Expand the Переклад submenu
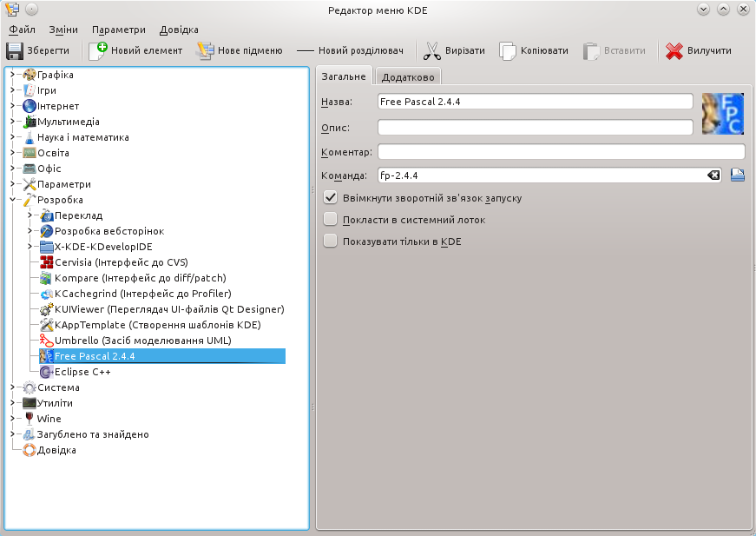Screen dimensions: 756x536 tap(30, 215)
